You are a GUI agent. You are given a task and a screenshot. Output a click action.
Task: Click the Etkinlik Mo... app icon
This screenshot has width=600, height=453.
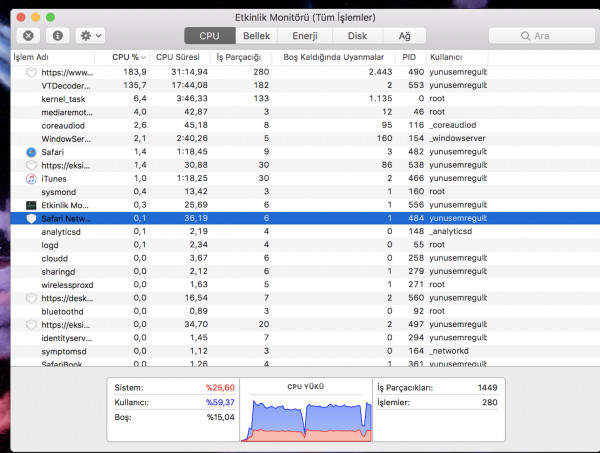coord(31,205)
